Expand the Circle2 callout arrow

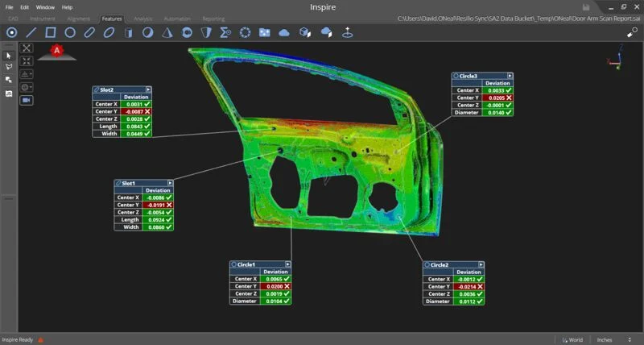click(x=481, y=265)
